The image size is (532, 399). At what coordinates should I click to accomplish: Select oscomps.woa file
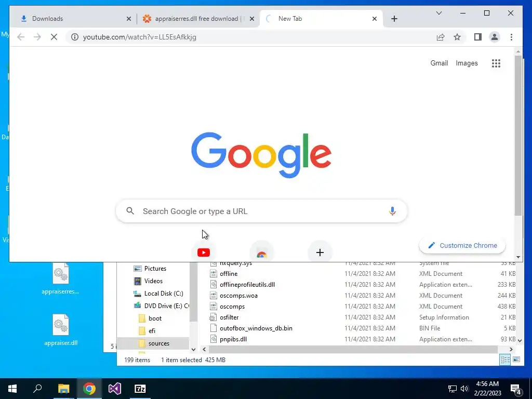coord(238,296)
